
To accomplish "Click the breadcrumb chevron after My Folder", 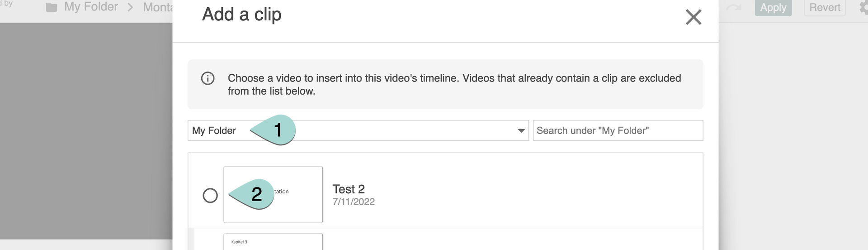I will click(x=130, y=7).
